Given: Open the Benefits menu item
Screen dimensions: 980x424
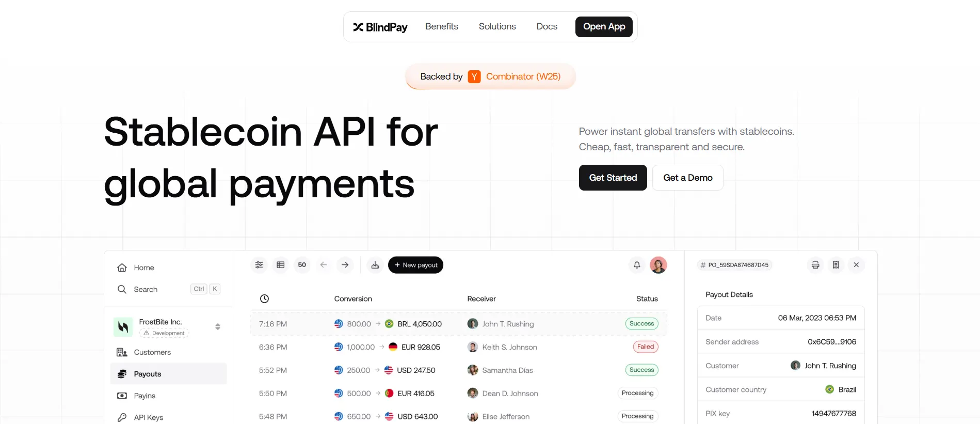Looking at the screenshot, I should click(442, 26).
